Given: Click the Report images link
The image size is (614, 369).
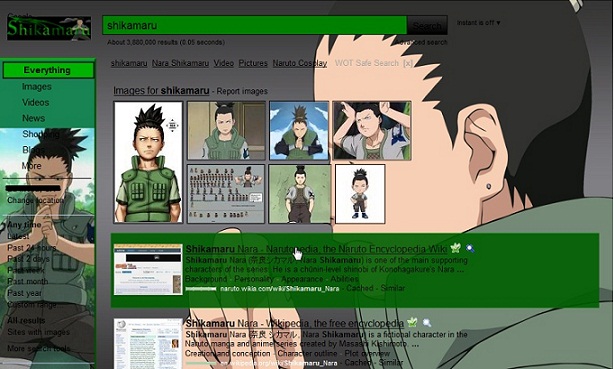Looking at the screenshot, I should click(242, 91).
